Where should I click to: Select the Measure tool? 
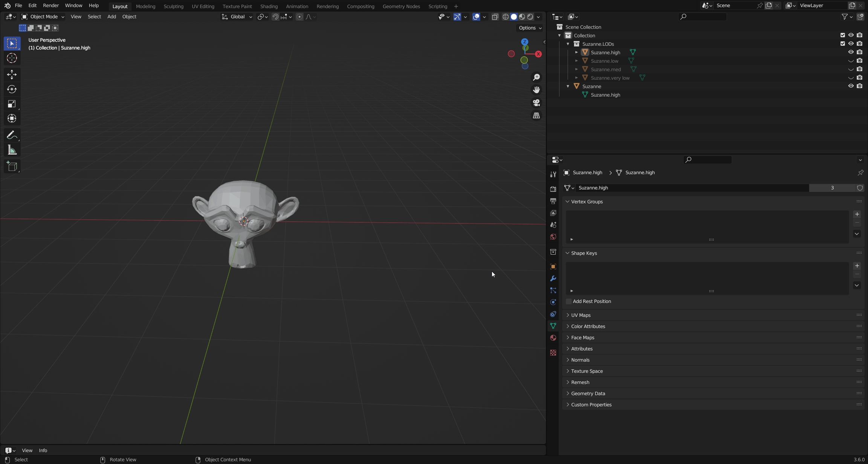point(12,150)
